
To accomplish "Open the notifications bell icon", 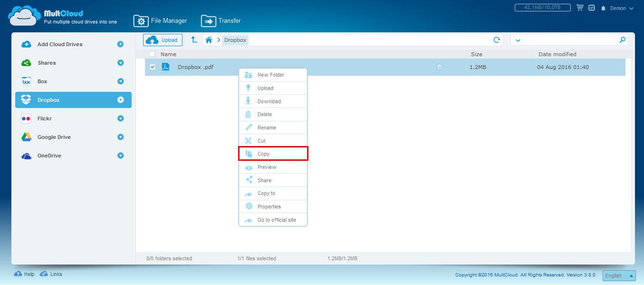I will tap(604, 8).
